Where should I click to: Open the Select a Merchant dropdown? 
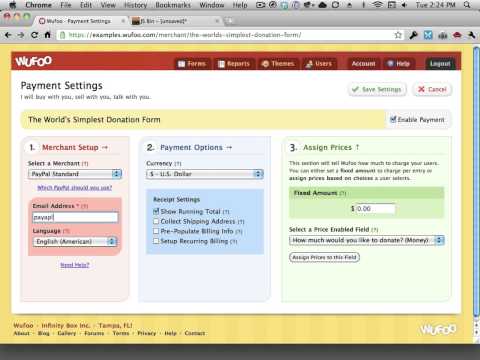(75, 174)
